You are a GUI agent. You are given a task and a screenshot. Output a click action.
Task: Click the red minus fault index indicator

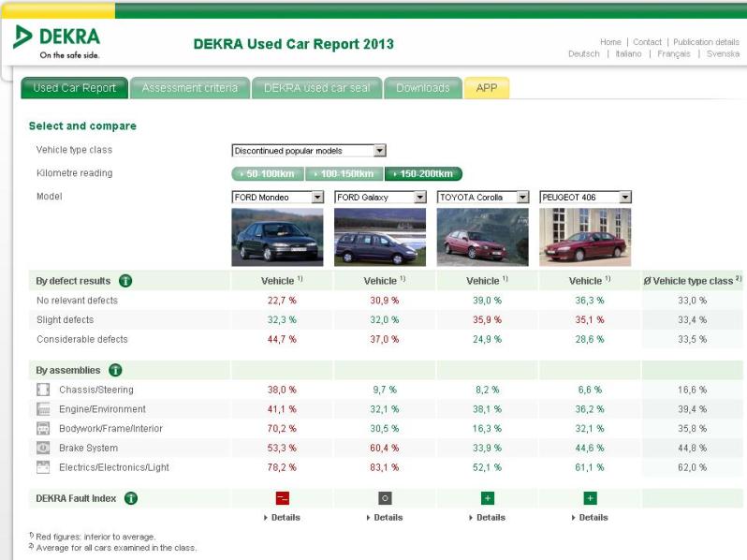(283, 498)
